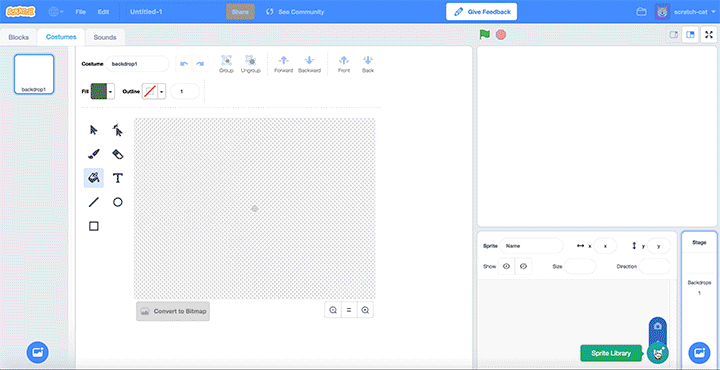Zoom out of the paint canvas
The height and width of the screenshot is (370, 720).
(x=333, y=310)
